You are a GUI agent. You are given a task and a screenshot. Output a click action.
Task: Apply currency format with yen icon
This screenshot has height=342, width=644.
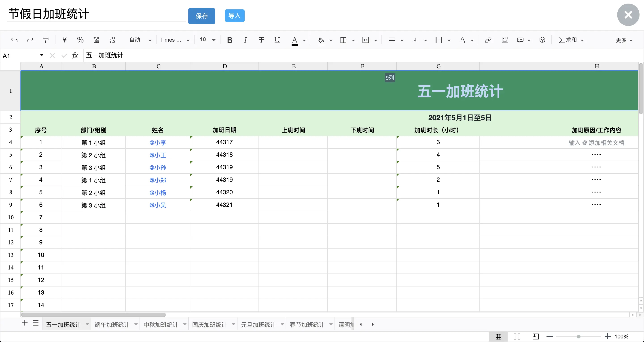click(x=64, y=40)
